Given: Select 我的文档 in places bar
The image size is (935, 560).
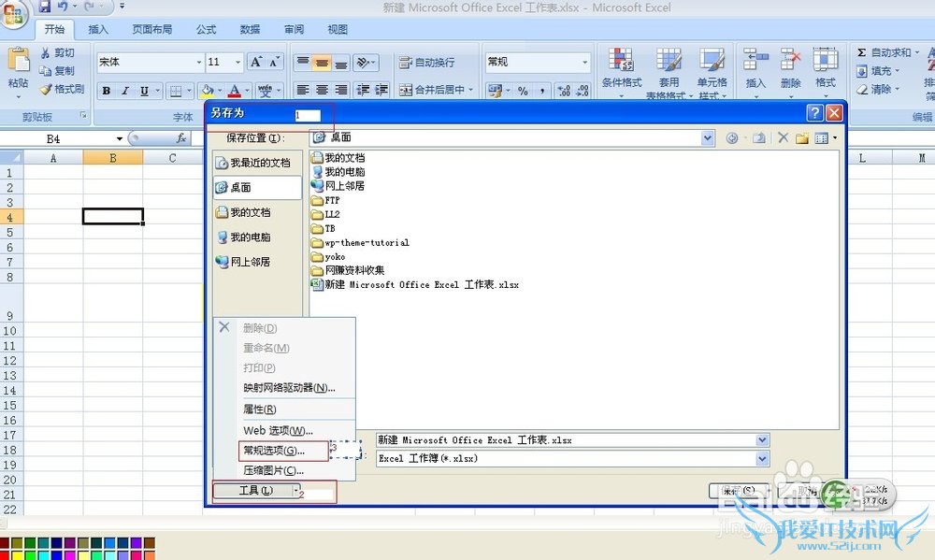Looking at the screenshot, I should (258, 212).
